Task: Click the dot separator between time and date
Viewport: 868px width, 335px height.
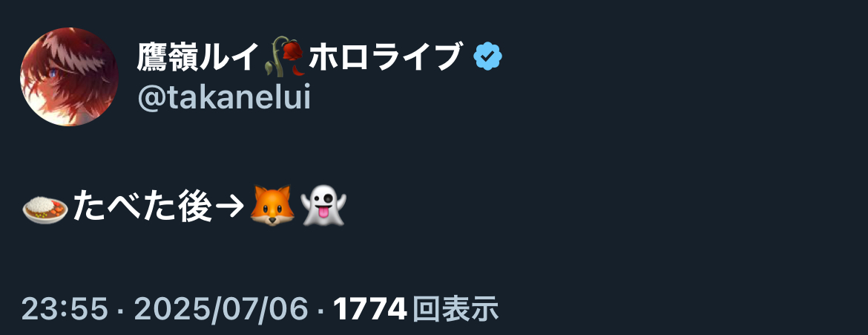Action: click(x=121, y=310)
